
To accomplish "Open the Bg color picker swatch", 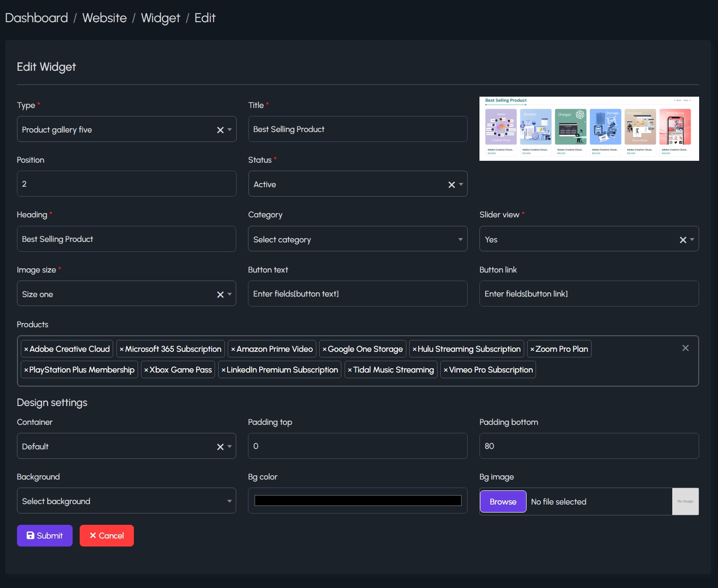I will click(358, 500).
